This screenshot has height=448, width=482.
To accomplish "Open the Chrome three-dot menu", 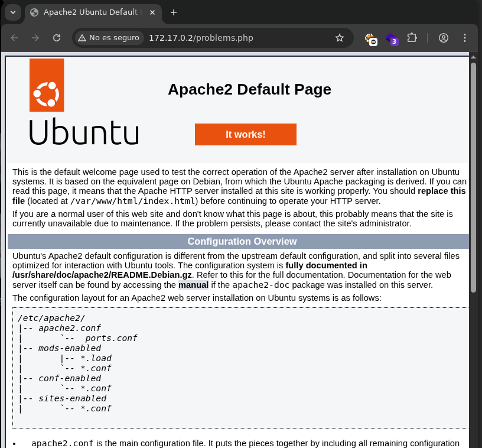I will [x=465, y=38].
